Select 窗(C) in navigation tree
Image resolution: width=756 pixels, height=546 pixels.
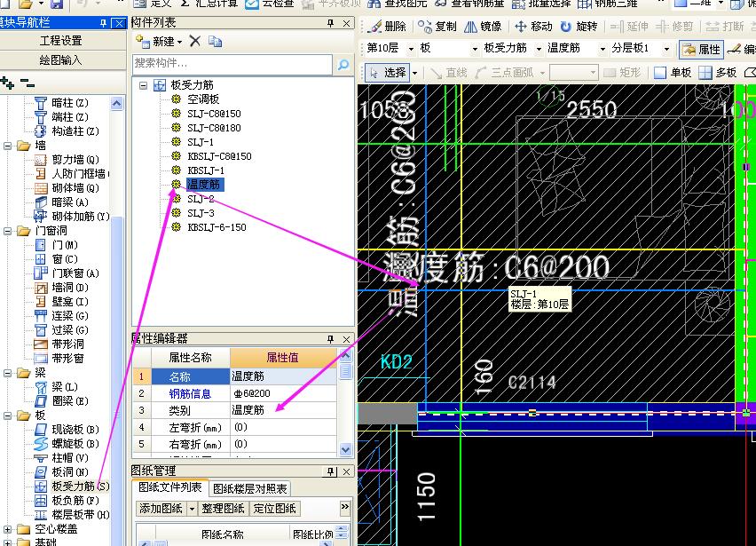click(65, 259)
